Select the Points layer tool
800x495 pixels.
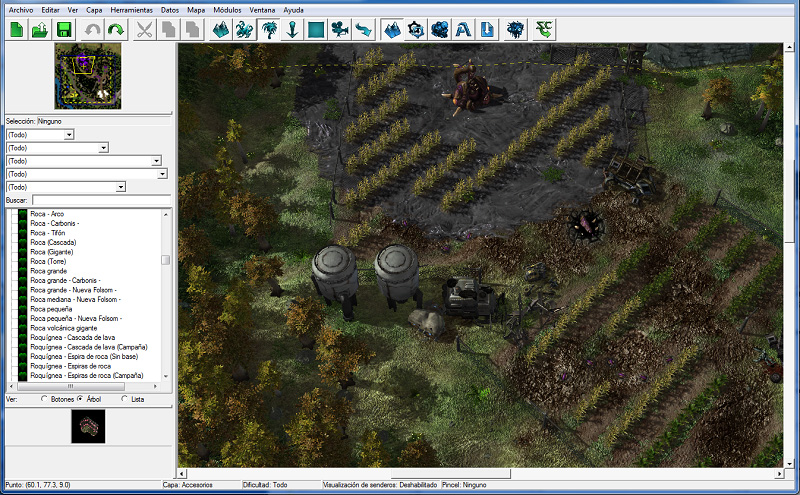[292, 30]
